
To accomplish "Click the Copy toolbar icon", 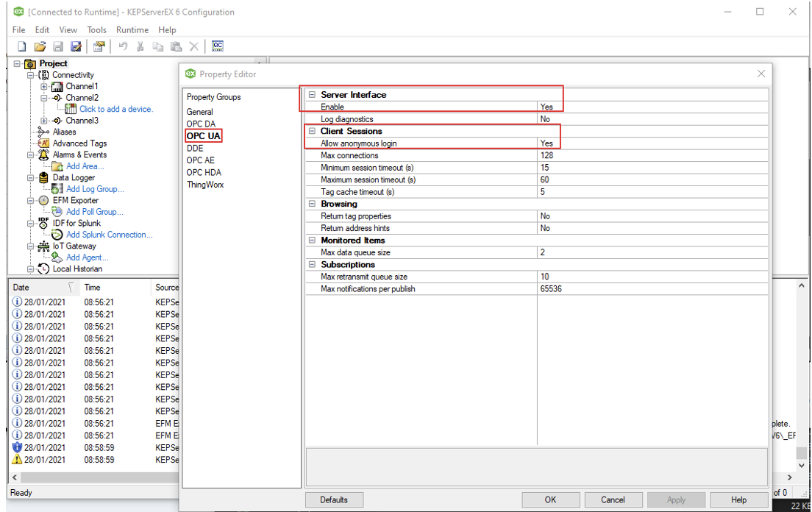I will click(158, 46).
